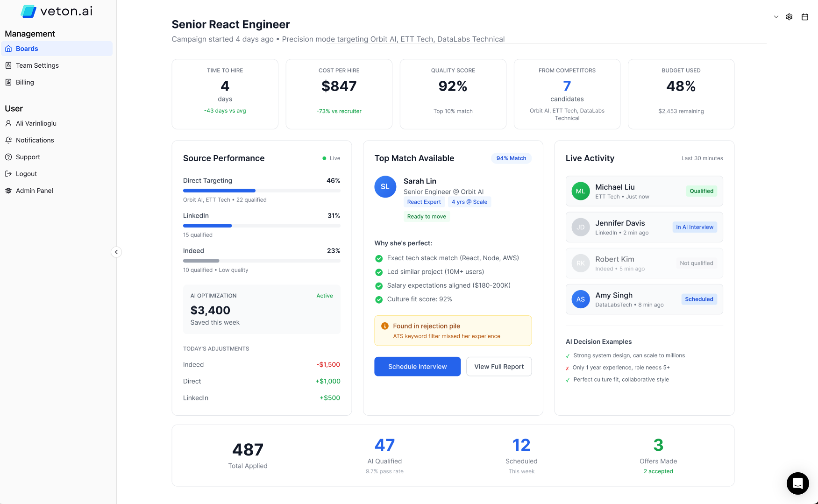Click the green Live status dot
This screenshot has width=818, height=504.
tap(324, 158)
